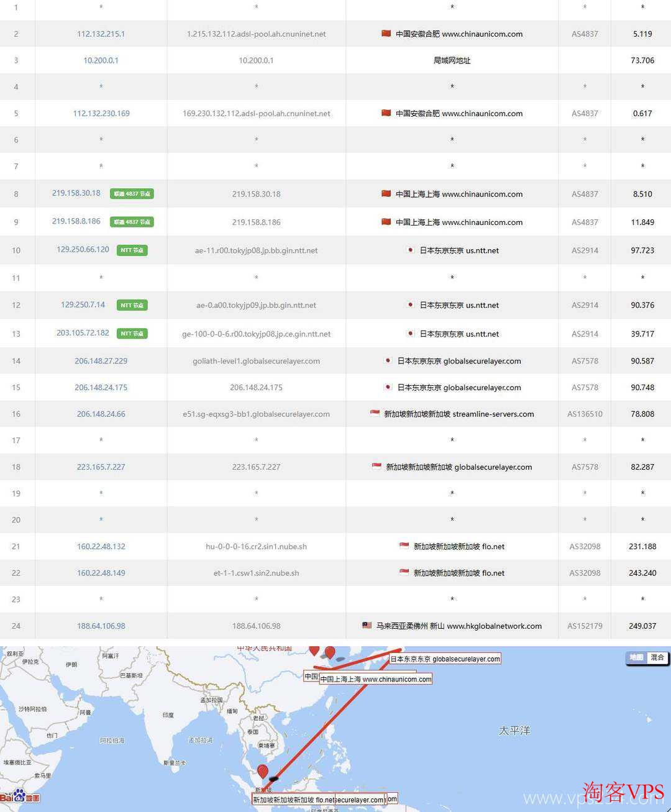Click the China flag in hop 2 row
The image size is (671, 812).
(386, 34)
